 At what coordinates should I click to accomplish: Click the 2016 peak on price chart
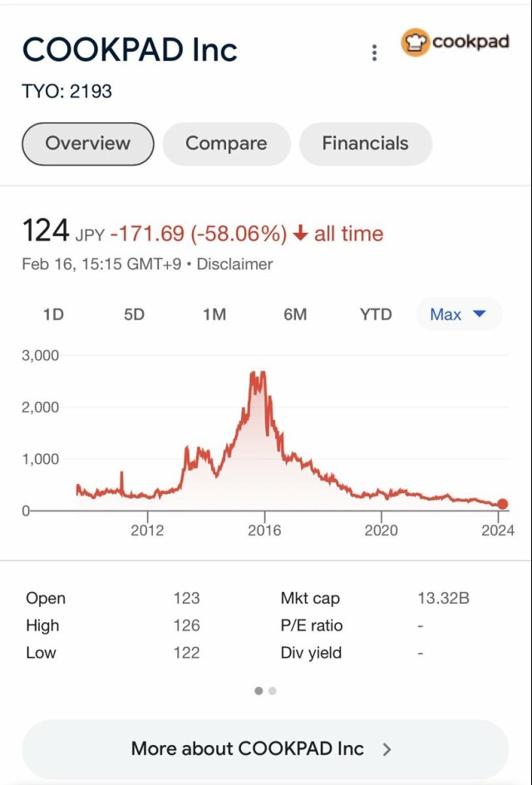[259, 374]
